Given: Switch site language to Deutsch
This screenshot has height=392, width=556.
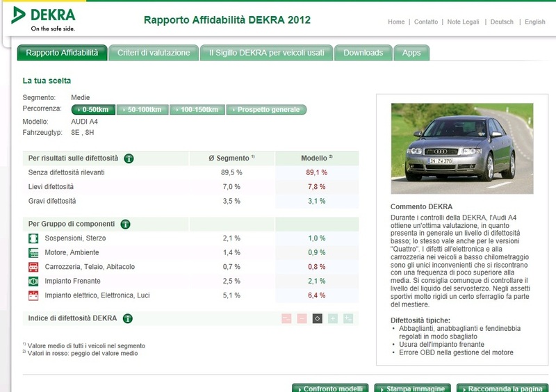Looking at the screenshot, I should [x=502, y=22].
